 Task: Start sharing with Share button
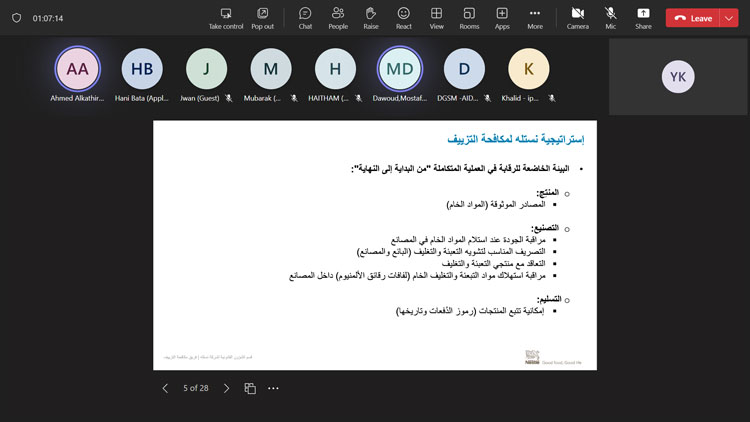643,17
